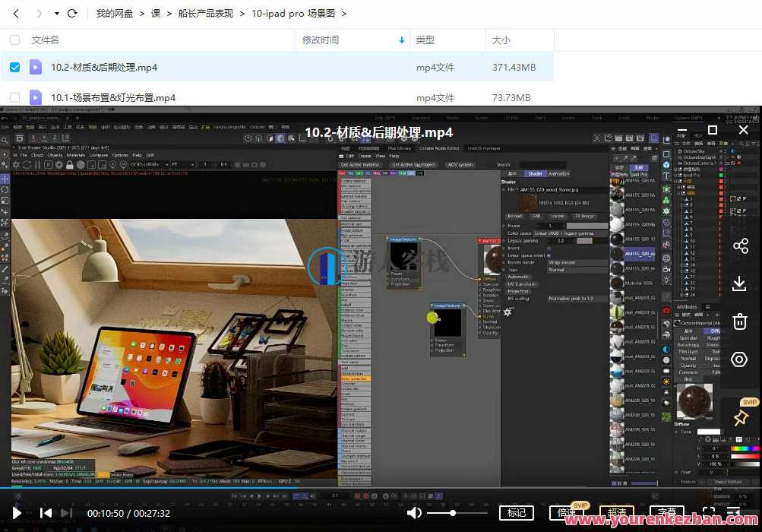Click the play button in the video player

pos(15,512)
